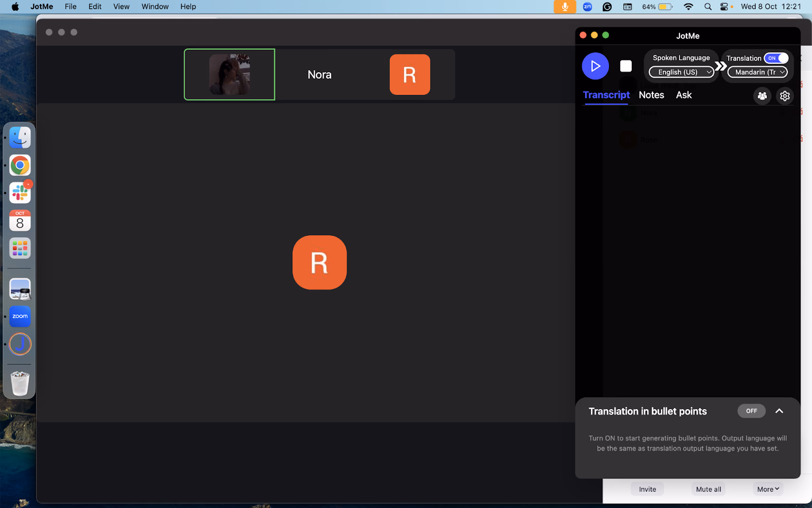This screenshot has height=508, width=812.
Task: Open the JotMe participants icon
Action: point(762,96)
